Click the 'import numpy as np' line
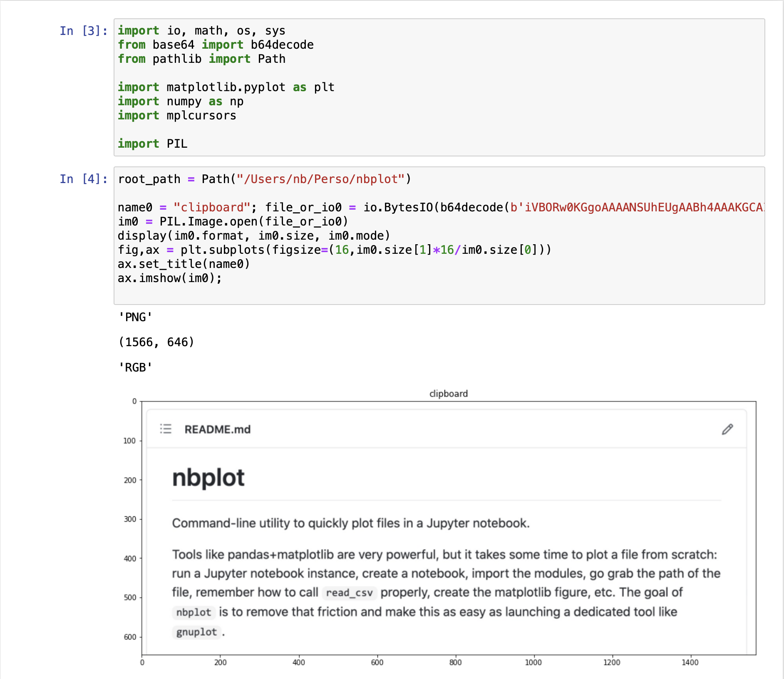 (x=181, y=102)
